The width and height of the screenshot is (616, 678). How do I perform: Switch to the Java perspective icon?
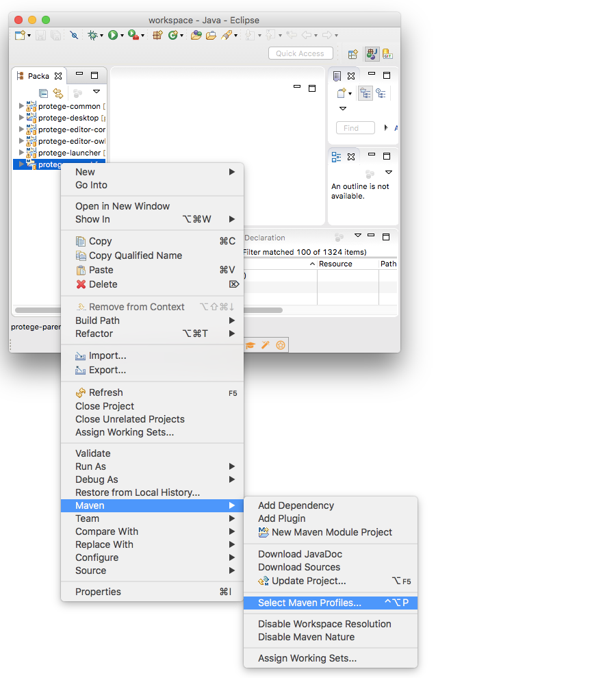point(372,54)
